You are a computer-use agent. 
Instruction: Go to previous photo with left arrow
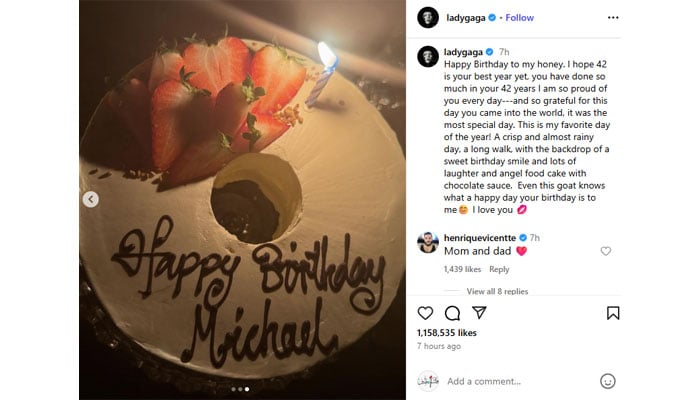click(91, 199)
